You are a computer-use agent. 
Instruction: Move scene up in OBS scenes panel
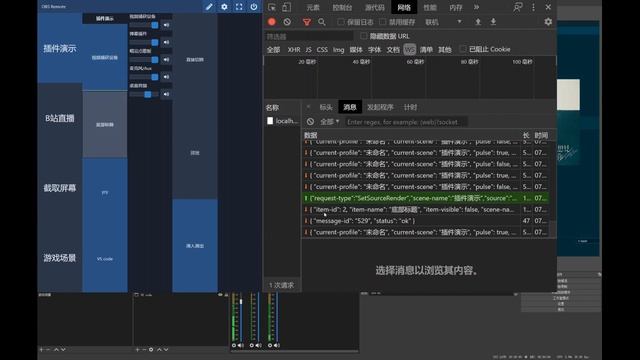(56, 349)
